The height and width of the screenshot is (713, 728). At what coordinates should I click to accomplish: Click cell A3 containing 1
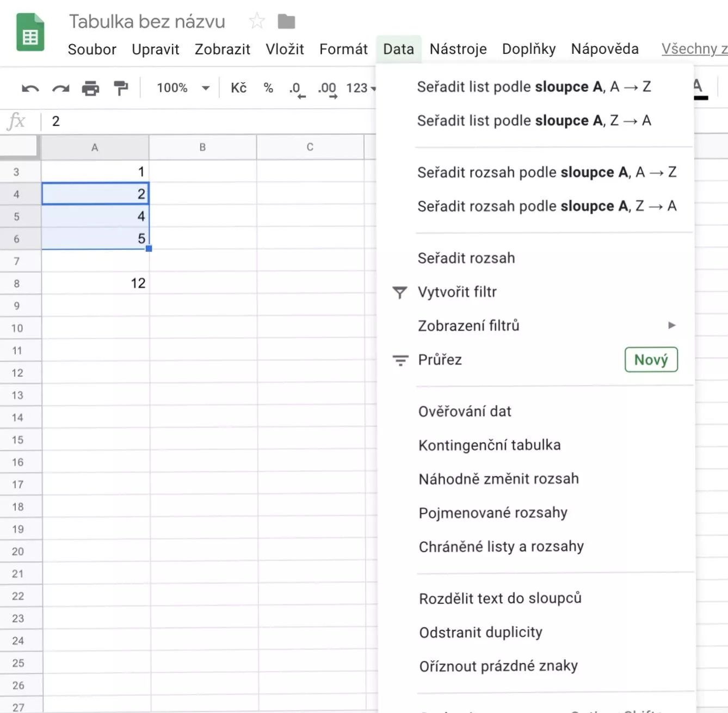pos(95,172)
